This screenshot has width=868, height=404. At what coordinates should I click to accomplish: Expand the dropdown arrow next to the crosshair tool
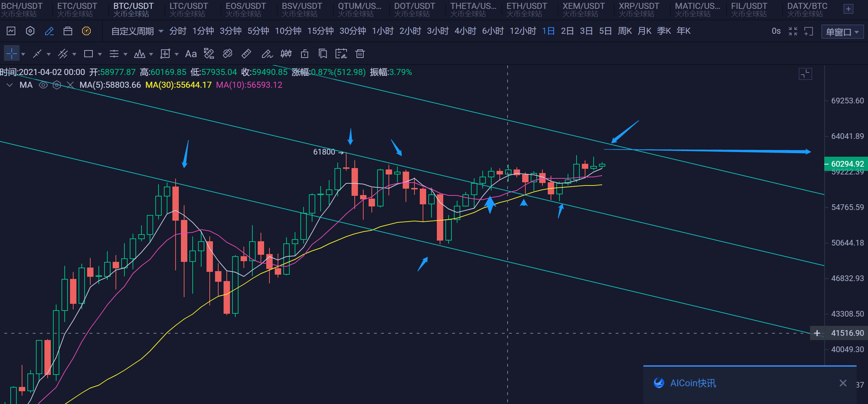pyautogui.click(x=23, y=54)
